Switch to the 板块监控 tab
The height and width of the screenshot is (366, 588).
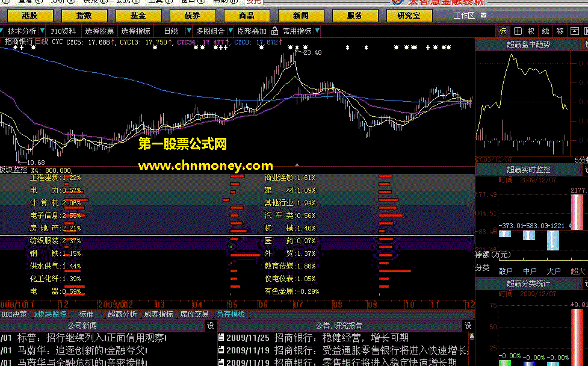click(50, 314)
